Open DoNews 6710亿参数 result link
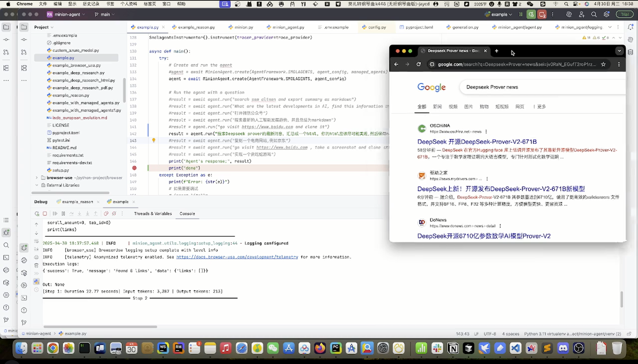 pos(484,236)
